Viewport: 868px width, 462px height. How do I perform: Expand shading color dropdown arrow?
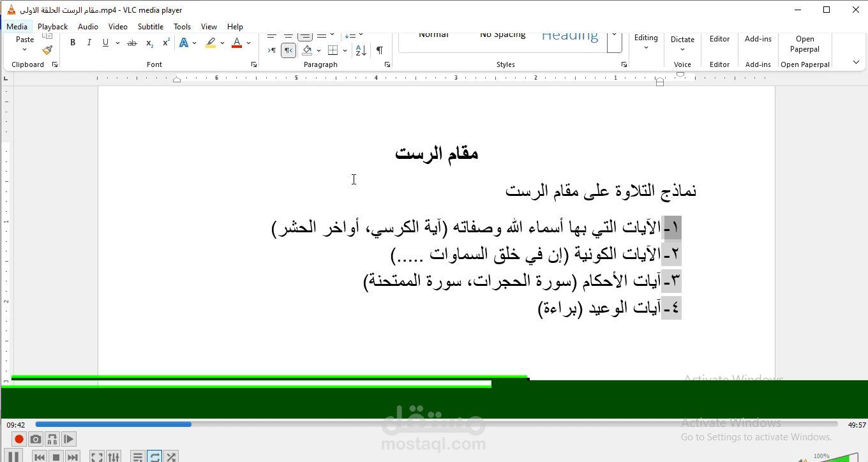point(318,50)
